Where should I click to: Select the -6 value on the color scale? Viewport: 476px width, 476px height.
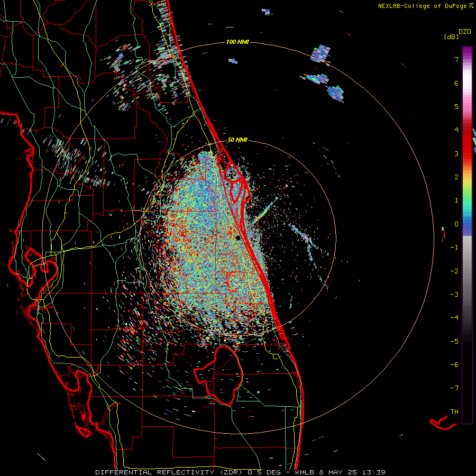(454, 365)
